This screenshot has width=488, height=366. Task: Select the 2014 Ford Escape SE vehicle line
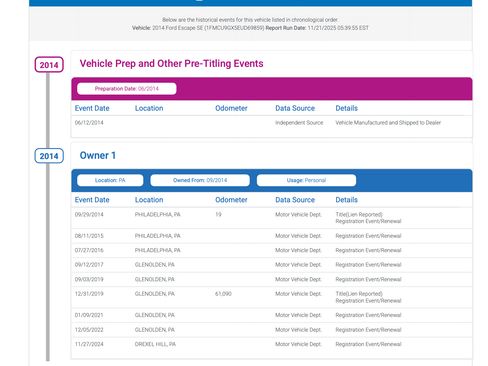point(198,28)
